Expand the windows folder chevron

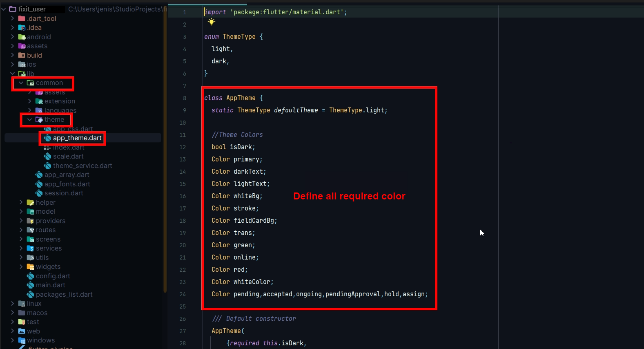pos(12,340)
